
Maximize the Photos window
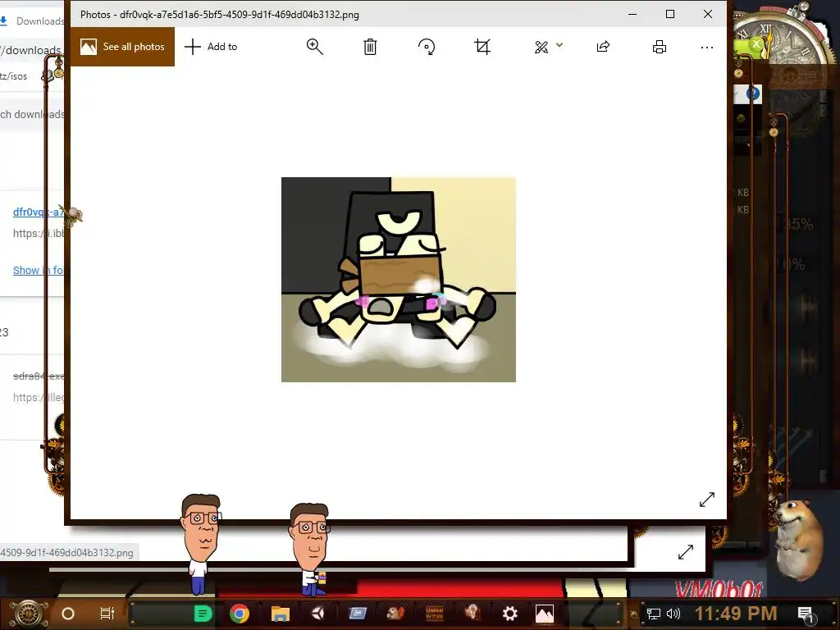[670, 15]
